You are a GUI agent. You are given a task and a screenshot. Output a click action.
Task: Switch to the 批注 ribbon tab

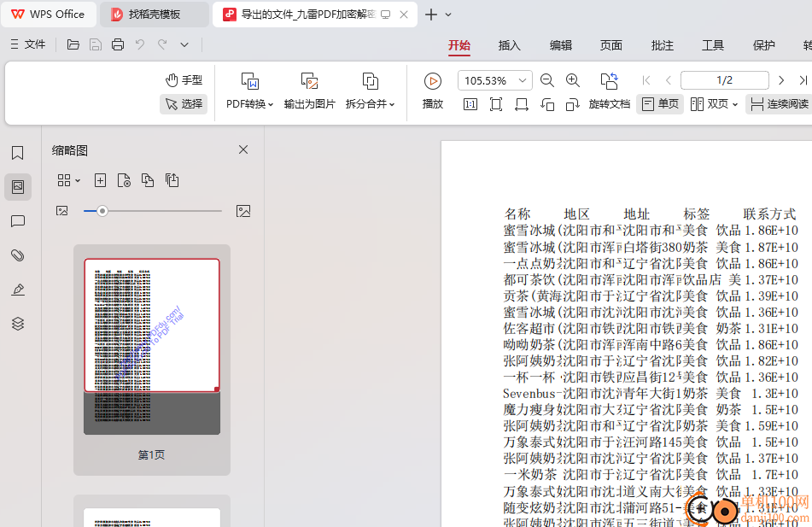pos(663,45)
